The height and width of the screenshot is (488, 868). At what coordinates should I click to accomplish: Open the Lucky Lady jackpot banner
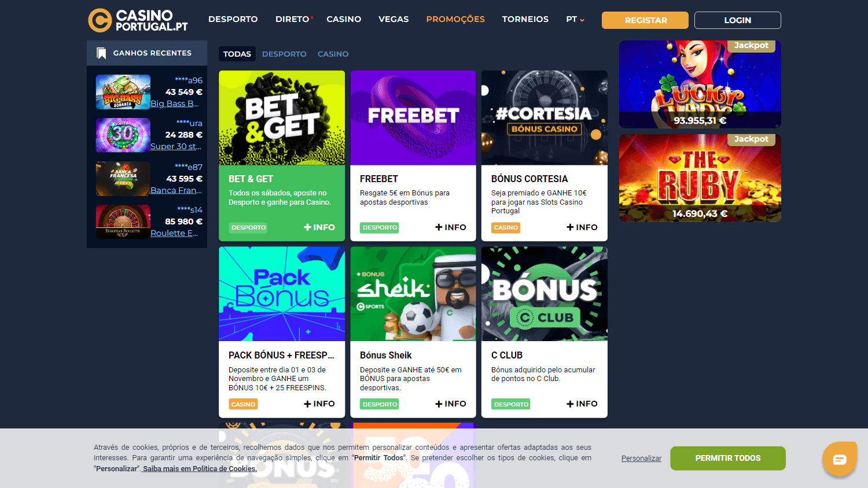coord(700,84)
